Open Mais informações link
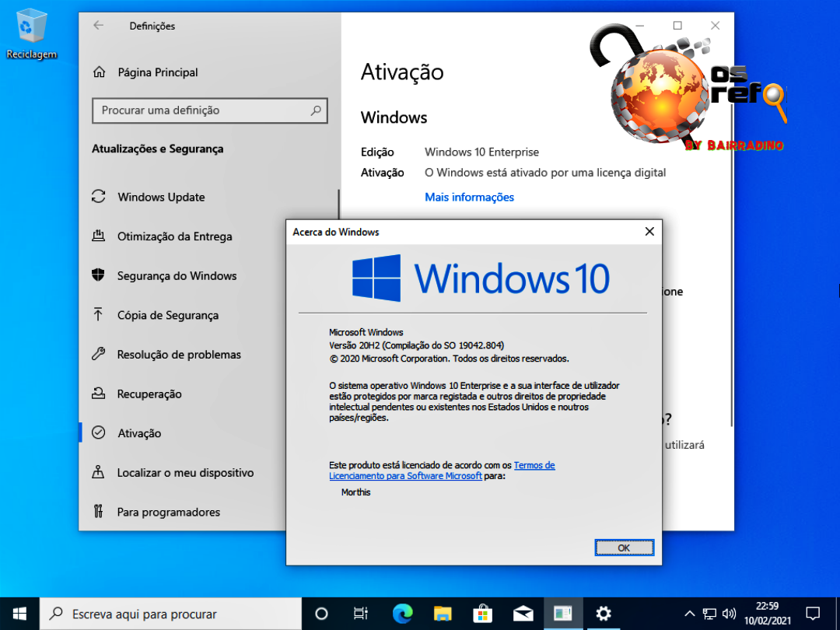 click(x=469, y=197)
